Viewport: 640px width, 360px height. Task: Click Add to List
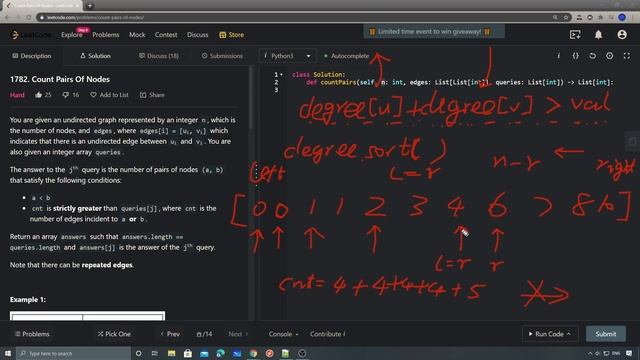(109, 95)
